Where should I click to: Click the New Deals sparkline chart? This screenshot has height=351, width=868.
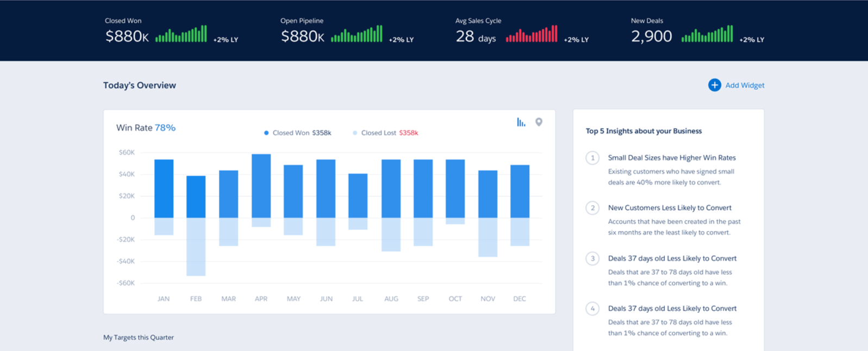pyautogui.click(x=707, y=34)
